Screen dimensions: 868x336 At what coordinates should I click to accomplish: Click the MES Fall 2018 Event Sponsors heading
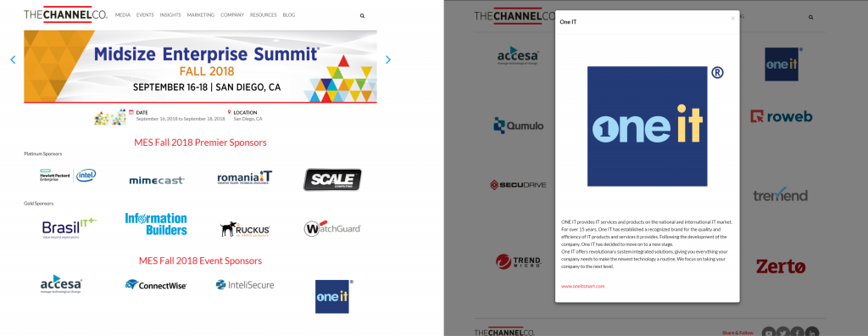(200, 260)
